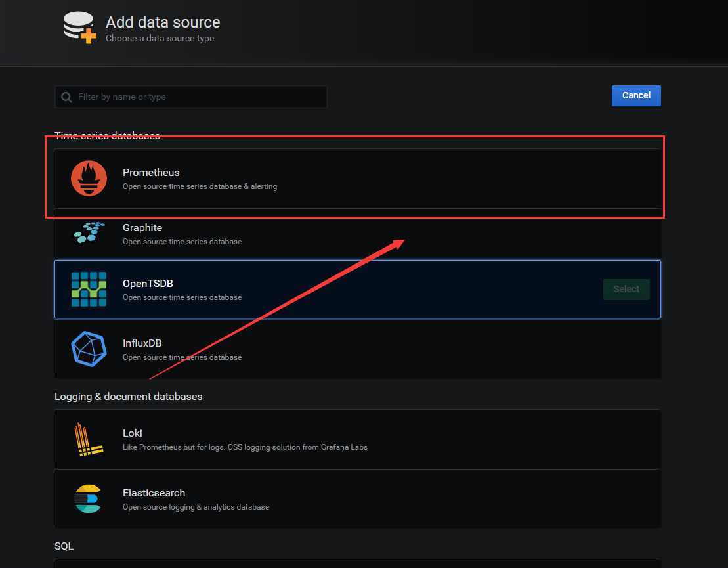Focus the Filter by name or type field
Image resolution: width=728 pixels, height=568 pixels.
(x=191, y=97)
